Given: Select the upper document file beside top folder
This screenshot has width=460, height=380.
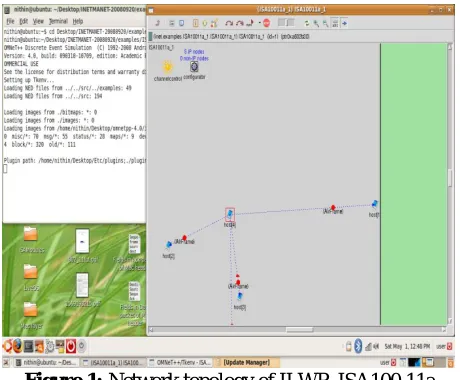Looking at the screenshot, I should [x=82, y=241].
